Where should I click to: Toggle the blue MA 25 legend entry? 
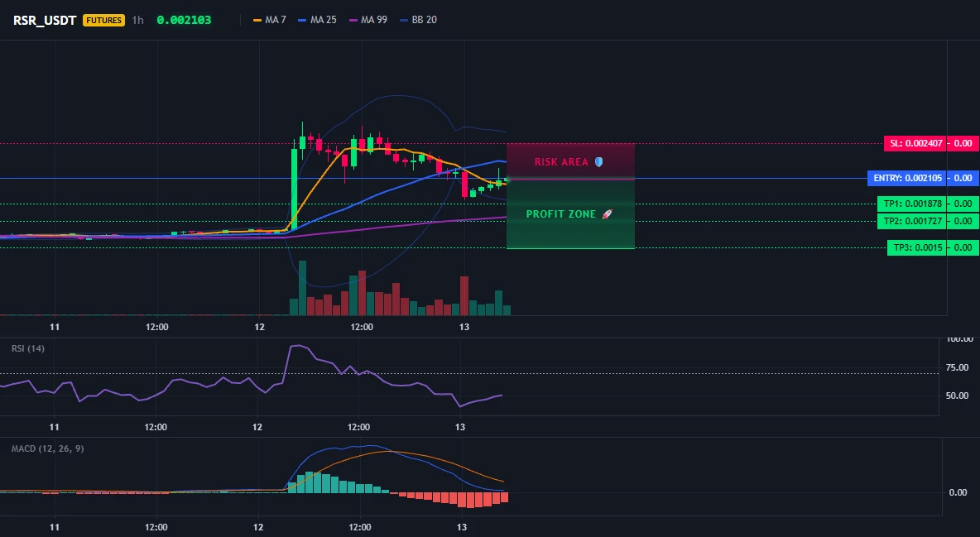tap(318, 20)
